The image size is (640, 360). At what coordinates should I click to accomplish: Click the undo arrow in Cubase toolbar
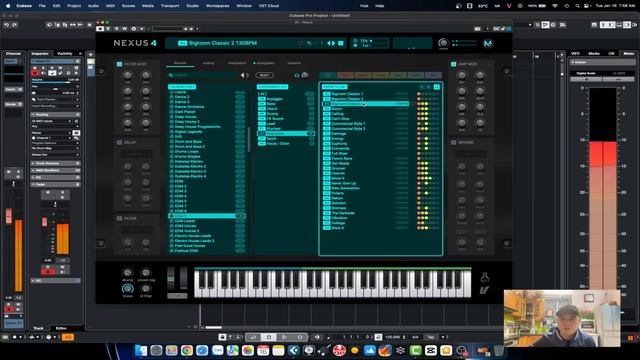click(7, 25)
